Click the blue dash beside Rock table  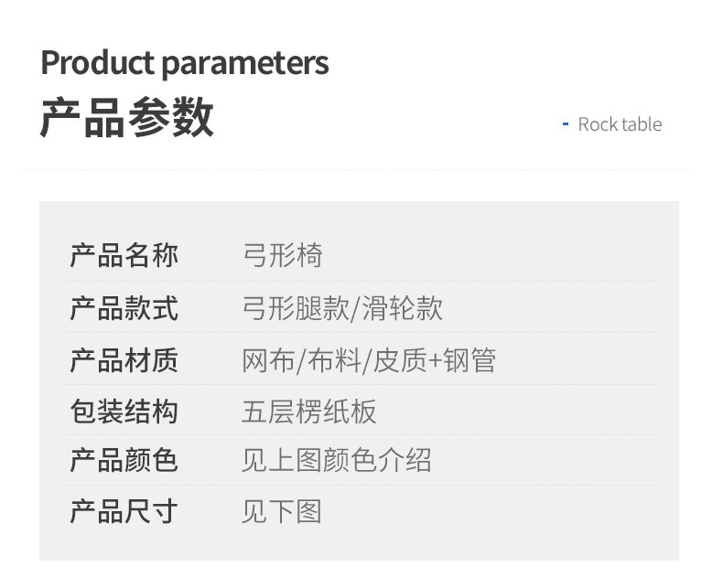coord(566,124)
